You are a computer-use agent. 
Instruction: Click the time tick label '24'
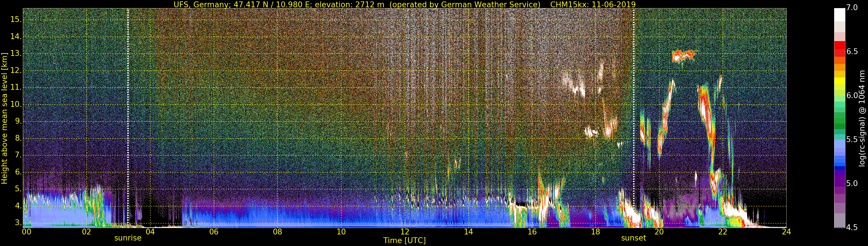[x=786, y=232]
